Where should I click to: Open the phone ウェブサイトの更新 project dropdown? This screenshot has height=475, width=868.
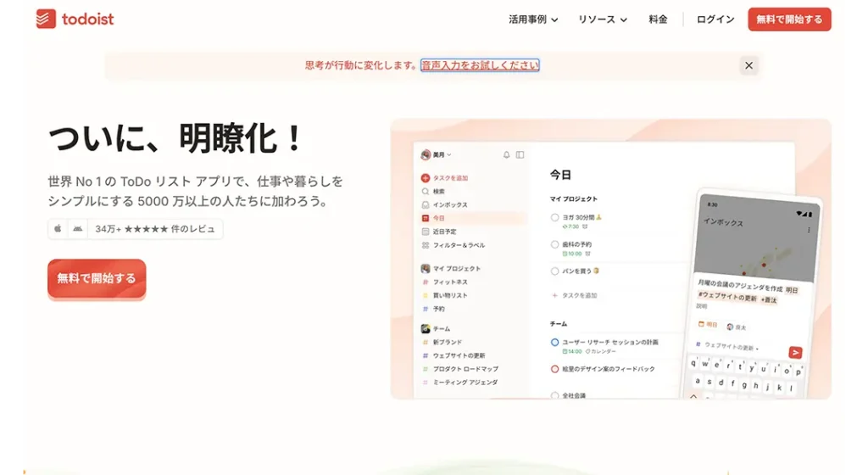coord(727,347)
